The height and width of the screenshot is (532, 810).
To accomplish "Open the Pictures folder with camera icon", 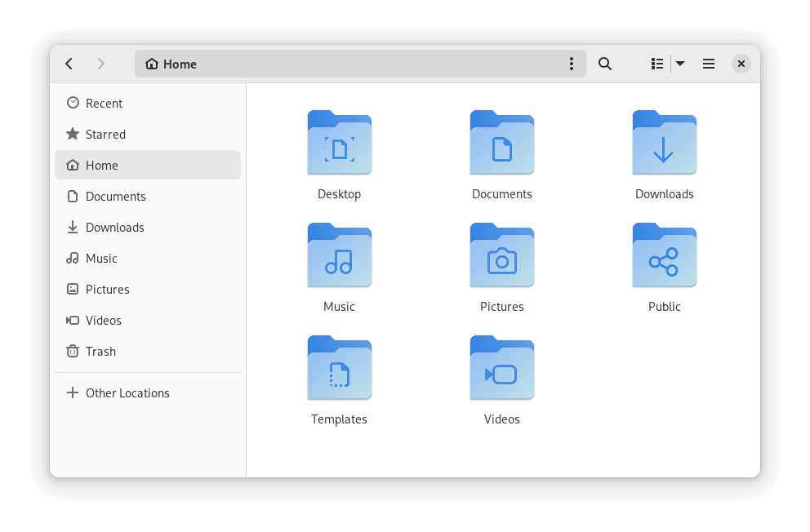I will pos(501,256).
